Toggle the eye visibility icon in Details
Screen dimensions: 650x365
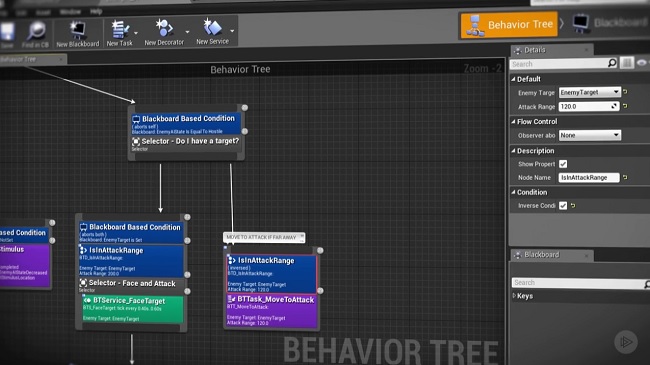click(x=642, y=63)
